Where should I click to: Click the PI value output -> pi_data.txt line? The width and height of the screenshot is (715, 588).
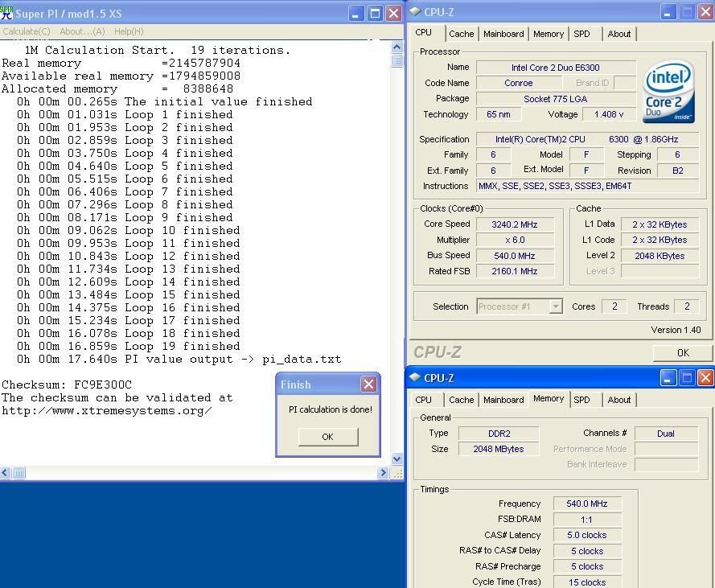[x=179, y=359]
